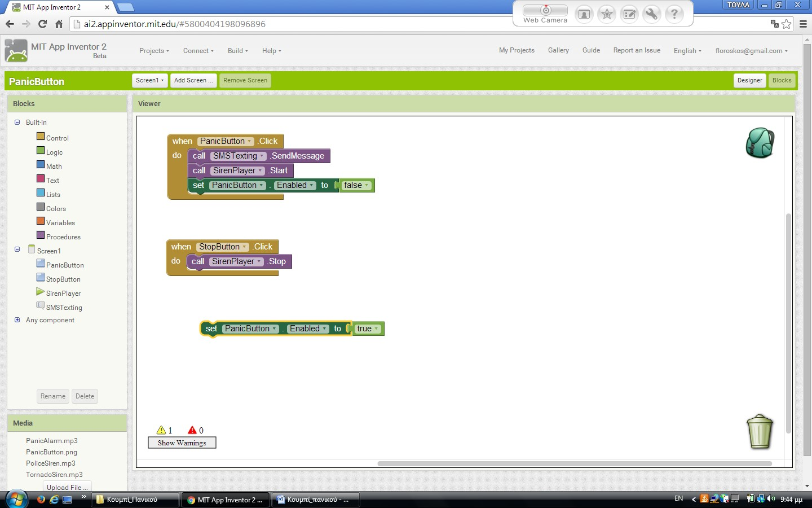
Task: Open the Gallery link
Action: pos(558,50)
